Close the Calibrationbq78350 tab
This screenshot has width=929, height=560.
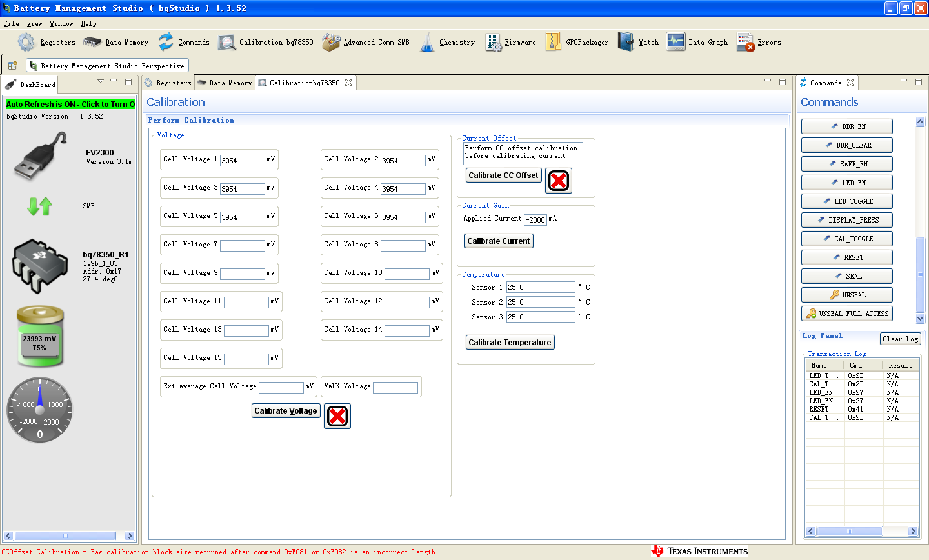(348, 83)
